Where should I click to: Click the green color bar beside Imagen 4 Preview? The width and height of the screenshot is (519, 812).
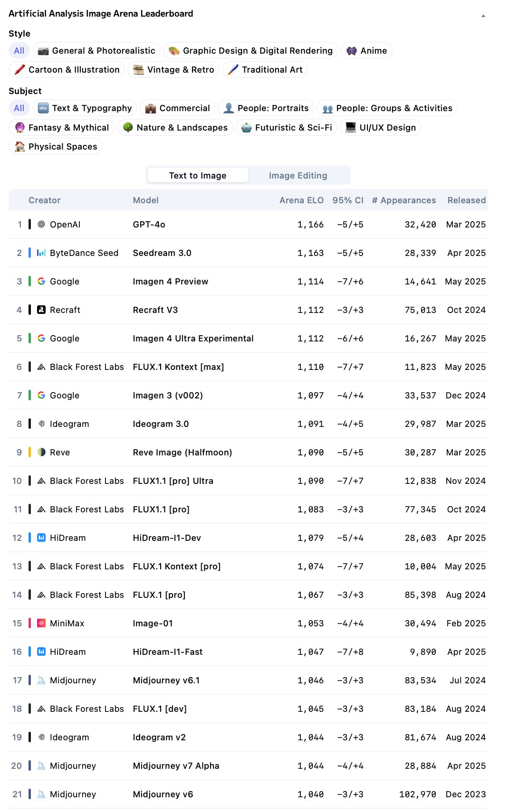(29, 281)
